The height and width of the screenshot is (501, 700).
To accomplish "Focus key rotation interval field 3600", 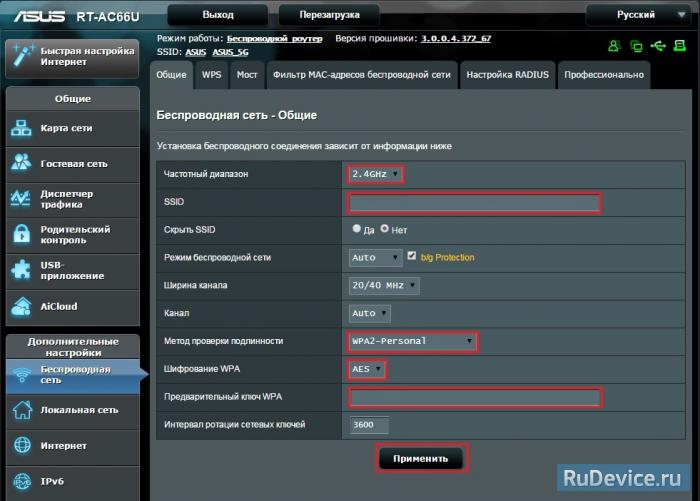I will coord(369,425).
